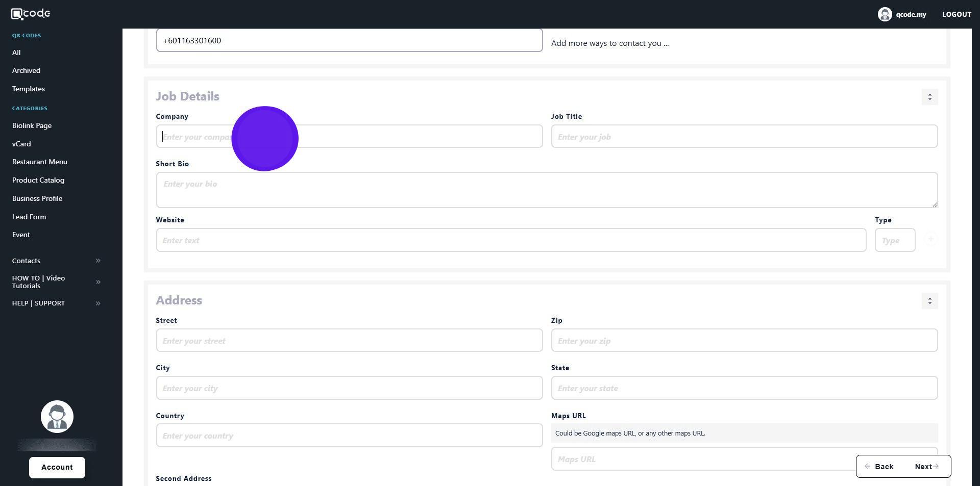Expand HOW TO Video Tutorials menu
The height and width of the screenshot is (486, 980).
[98, 282]
